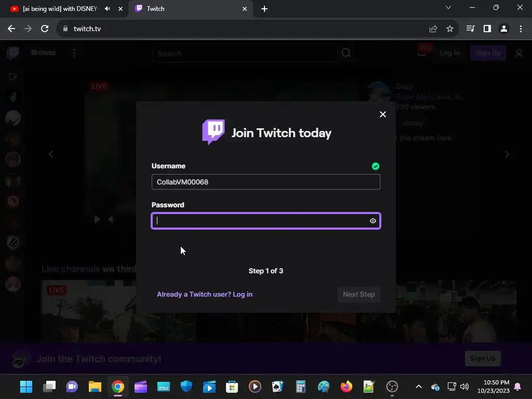Click the green username valid checkmark
Screen dimensions: 532x399
pos(375,166)
